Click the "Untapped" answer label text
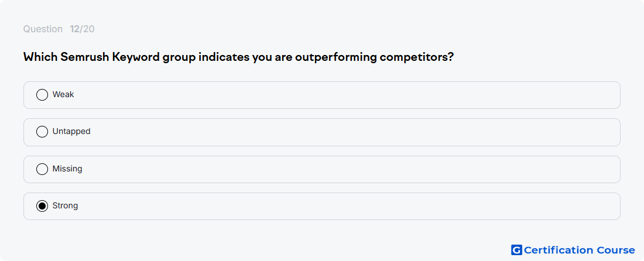The width and height of the screenshot is (644, 261). 71,132
